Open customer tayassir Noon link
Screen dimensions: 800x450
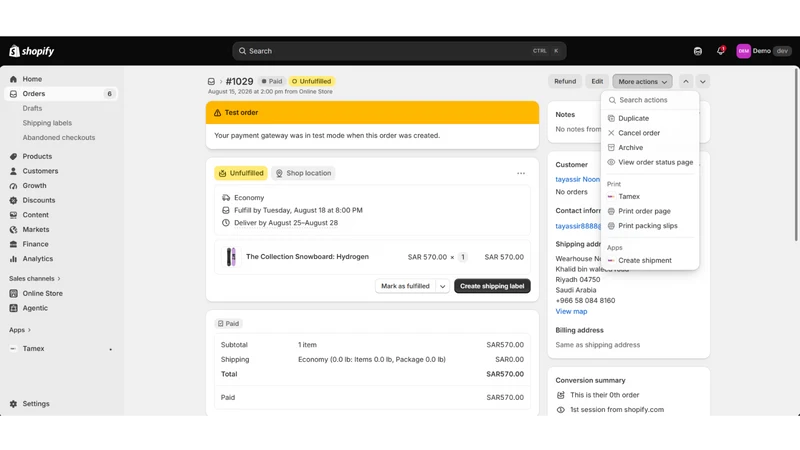(x=578, y=180)
